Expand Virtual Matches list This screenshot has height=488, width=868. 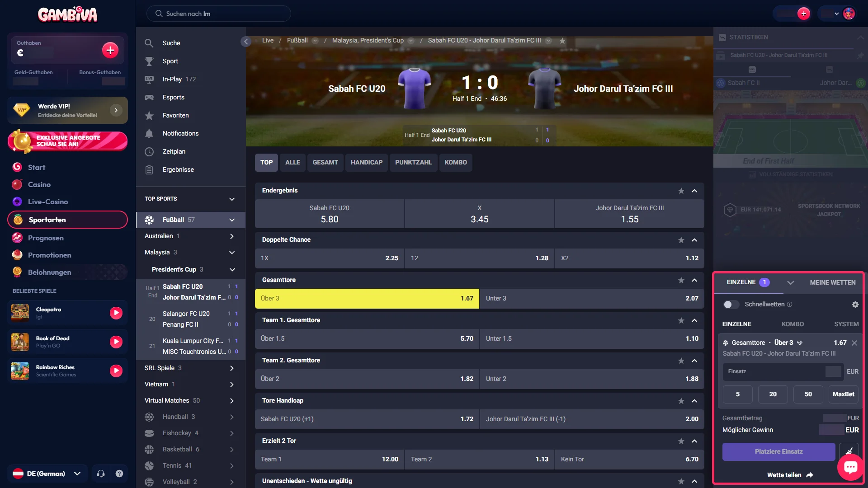[232, 401]
